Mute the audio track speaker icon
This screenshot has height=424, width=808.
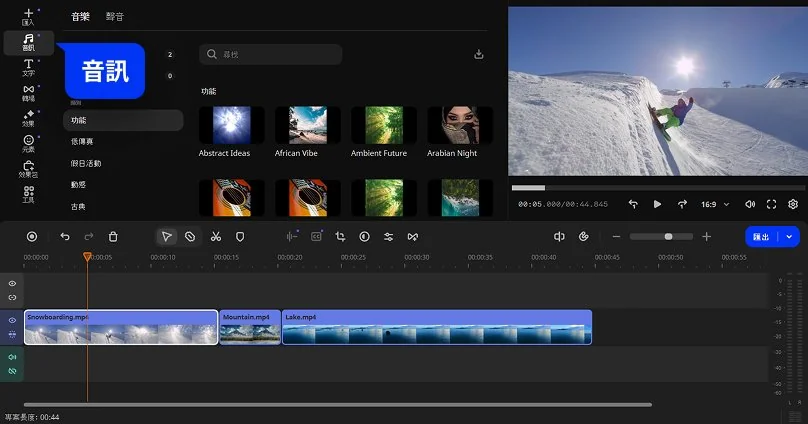pos(13,357)
